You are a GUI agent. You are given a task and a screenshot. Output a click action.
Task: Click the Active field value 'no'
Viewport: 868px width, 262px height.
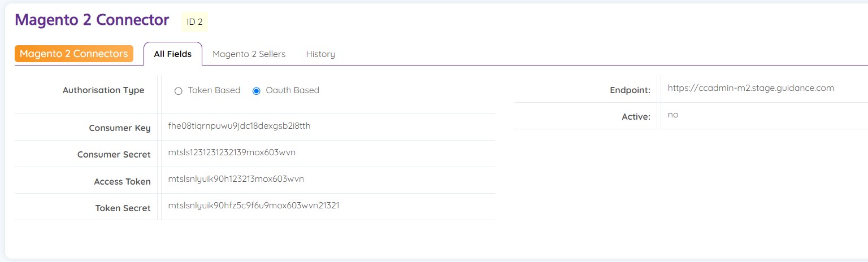pos(672,115)
